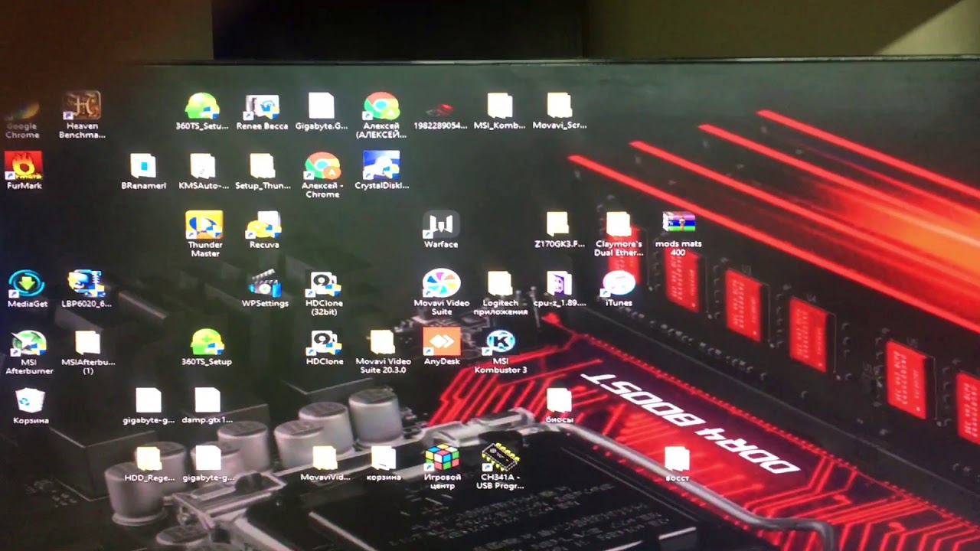This screenshot has height=551, width=980.
Task: Select the восст file icon
Action: pyautogui.click(x=677, y=465)
